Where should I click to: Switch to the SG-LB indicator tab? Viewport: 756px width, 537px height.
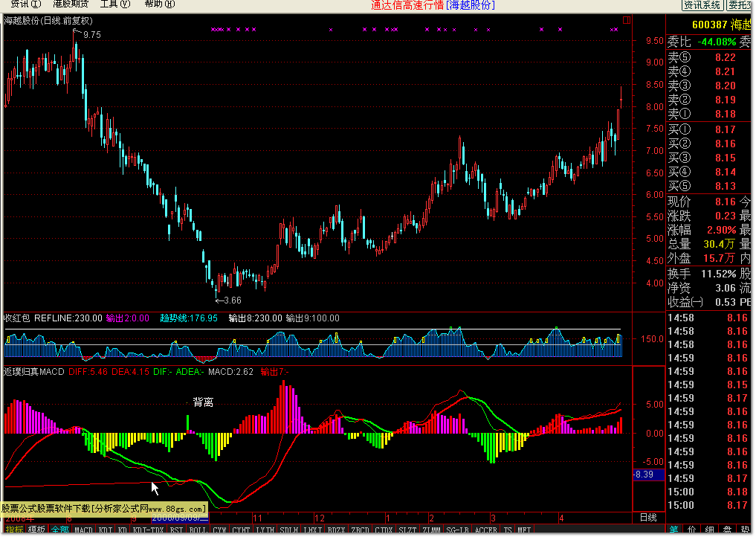[456, 530]
